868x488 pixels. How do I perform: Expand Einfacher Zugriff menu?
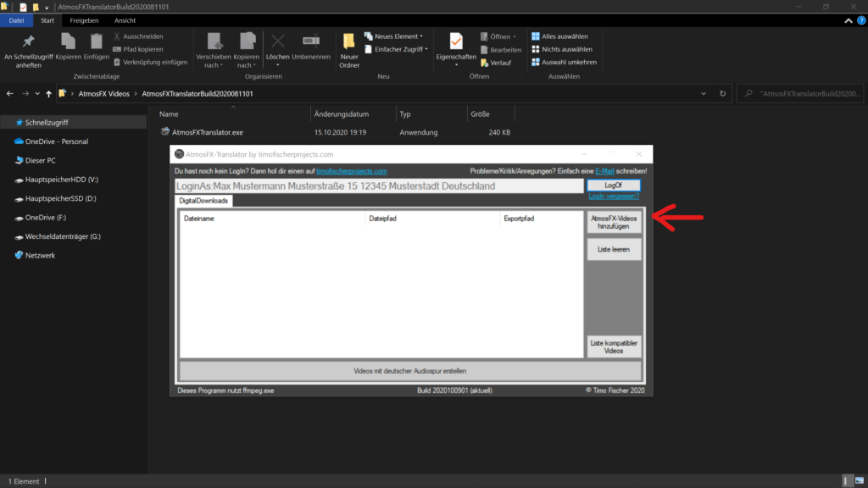coord(397,49)
